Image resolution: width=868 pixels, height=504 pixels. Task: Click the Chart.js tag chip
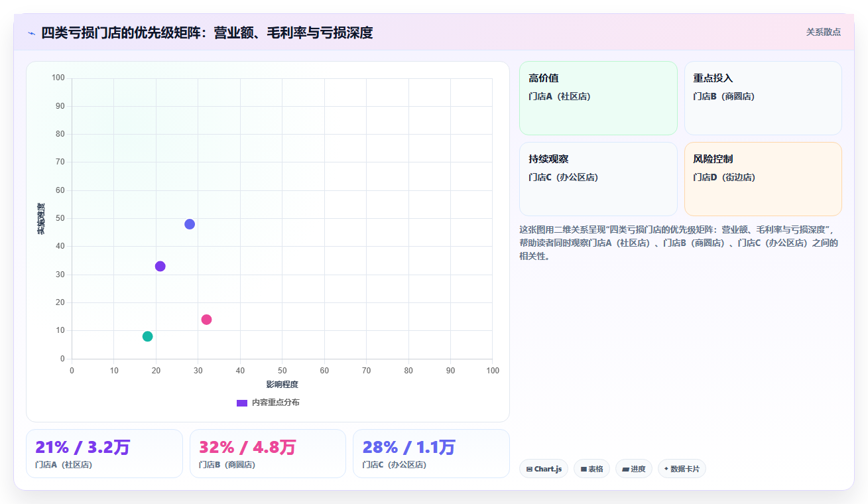point(544,469)
